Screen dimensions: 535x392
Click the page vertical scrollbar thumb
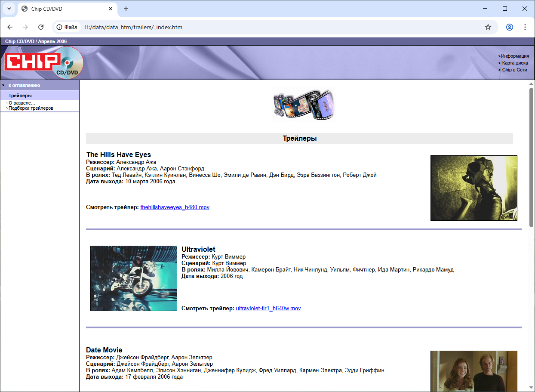[531, 157]
